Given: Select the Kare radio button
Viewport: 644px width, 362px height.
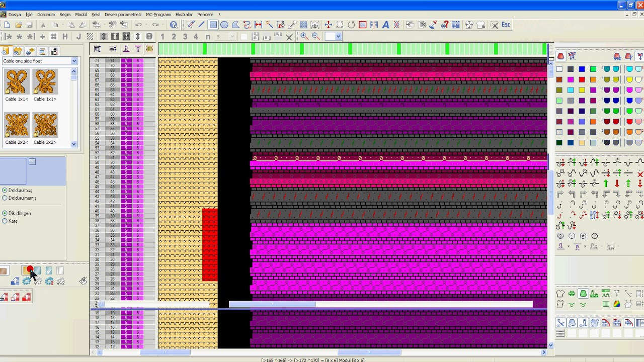Looking at the screenshot, I should (5, 221).
